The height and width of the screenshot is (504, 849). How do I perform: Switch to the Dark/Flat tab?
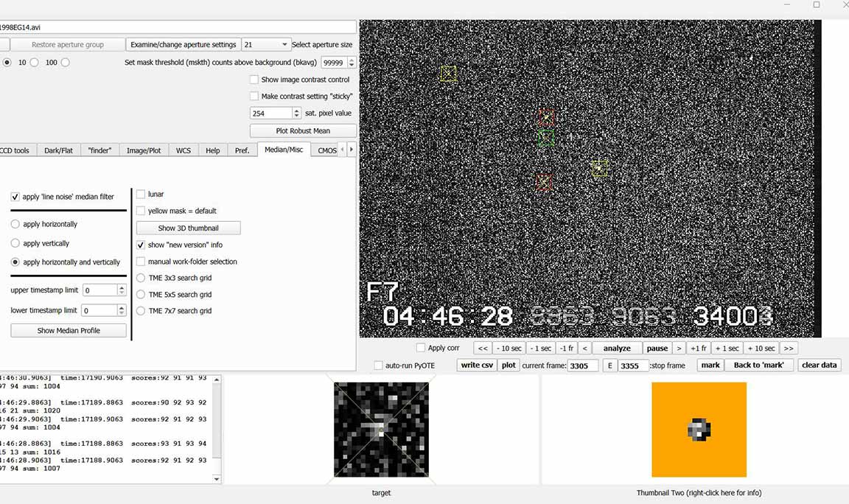point(58,150)
